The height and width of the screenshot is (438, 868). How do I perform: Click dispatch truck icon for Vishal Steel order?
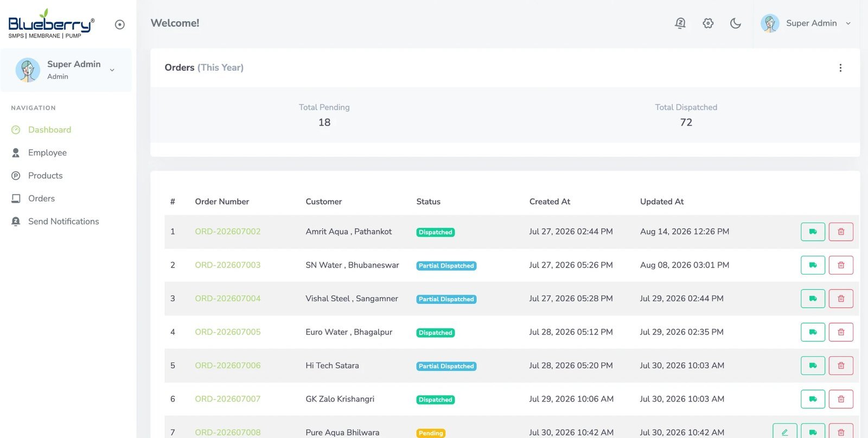click(x=813, y=299)
